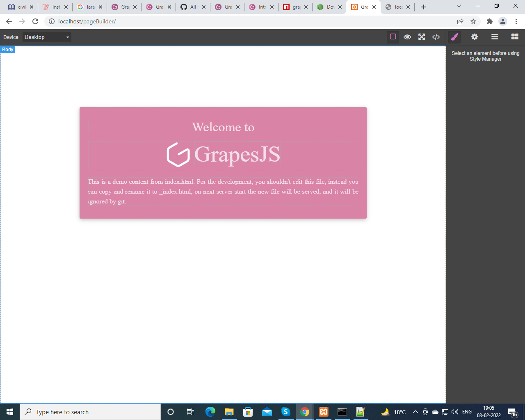
Task: Close the 'civil' tab
Action: 32,7
